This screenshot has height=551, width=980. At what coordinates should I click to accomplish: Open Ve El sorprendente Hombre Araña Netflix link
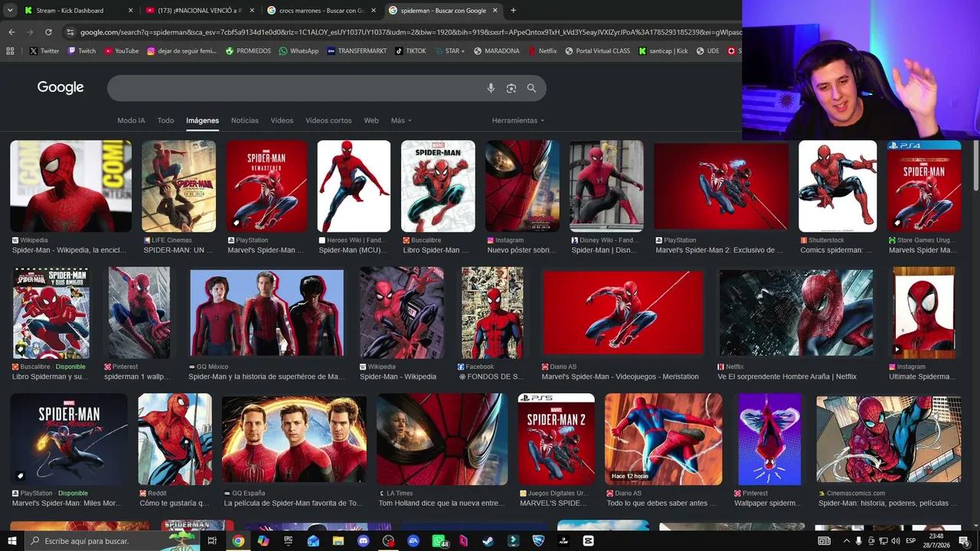(787, 377)
